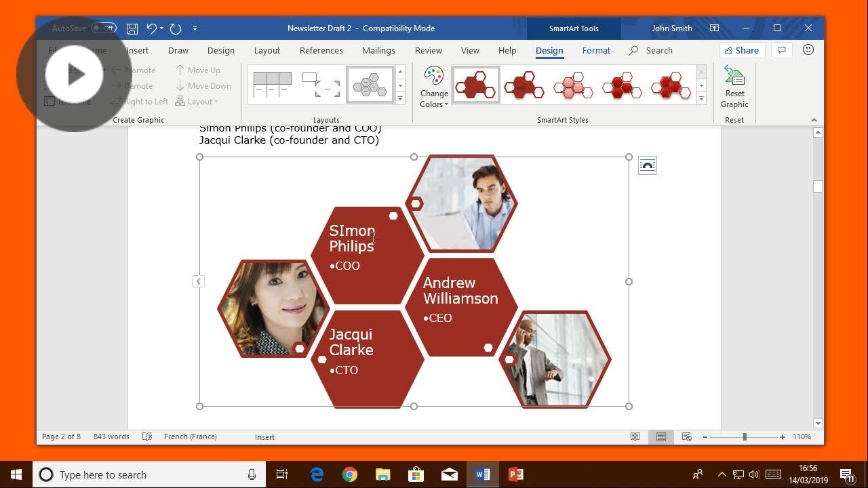
Task: Expand the Layouts gallery More arrow
Action: coord(400,98)
